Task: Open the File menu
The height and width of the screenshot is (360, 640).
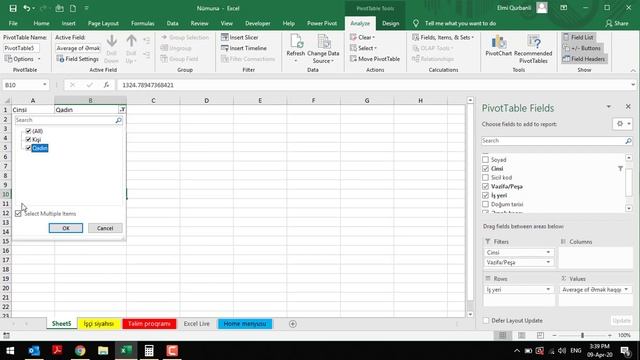Action: coord(13,23)
